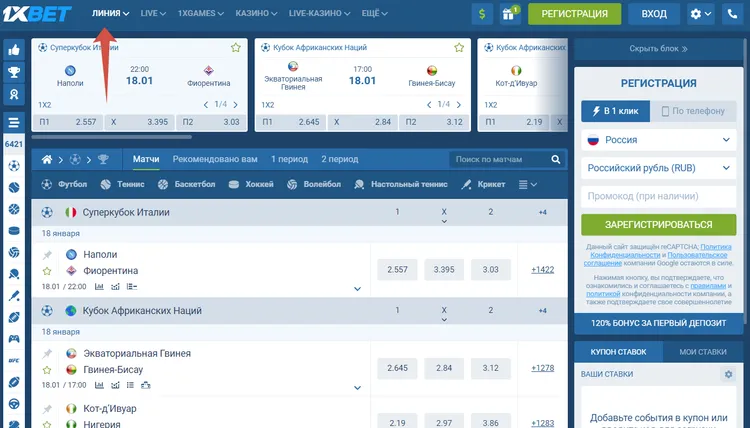The image size is (750, 428).
Task: Pin the Кот-д'Ивуар match row
Action: click(x=47, y=409)
